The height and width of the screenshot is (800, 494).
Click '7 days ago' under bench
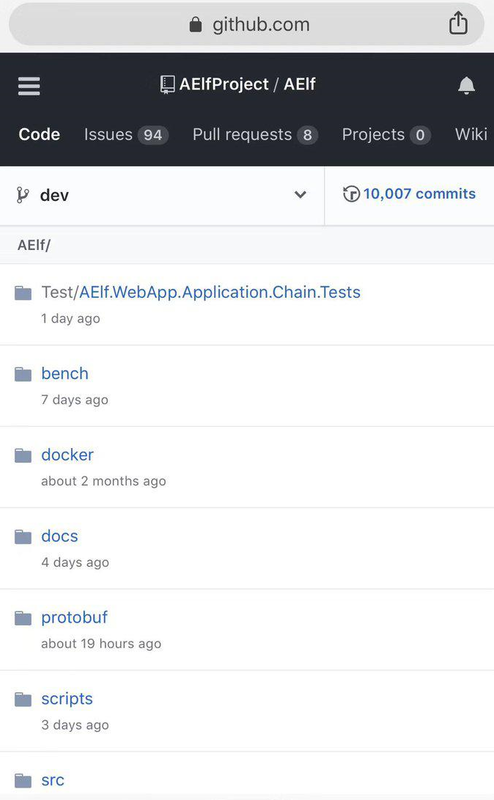[75, 399]
